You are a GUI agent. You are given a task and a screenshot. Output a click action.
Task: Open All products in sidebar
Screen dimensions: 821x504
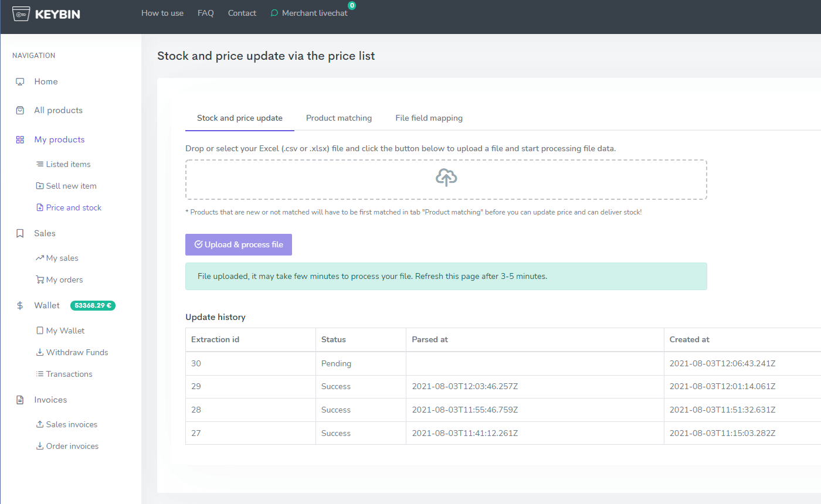(58, 110)
